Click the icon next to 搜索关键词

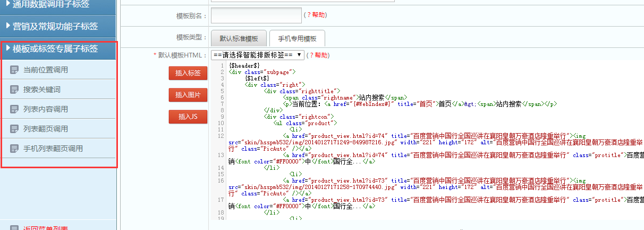14,89
